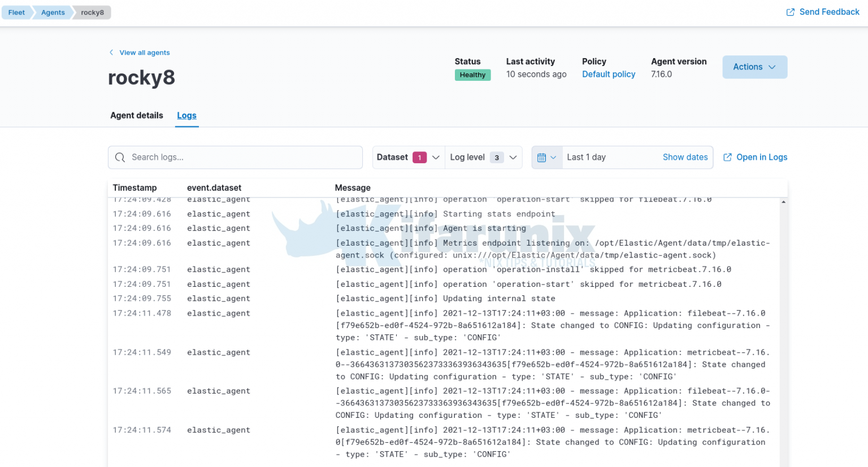The width and height of the screenshot is (868, 467).
Task: Click scrollbar up arrow in log table
Action: point(783,202)
